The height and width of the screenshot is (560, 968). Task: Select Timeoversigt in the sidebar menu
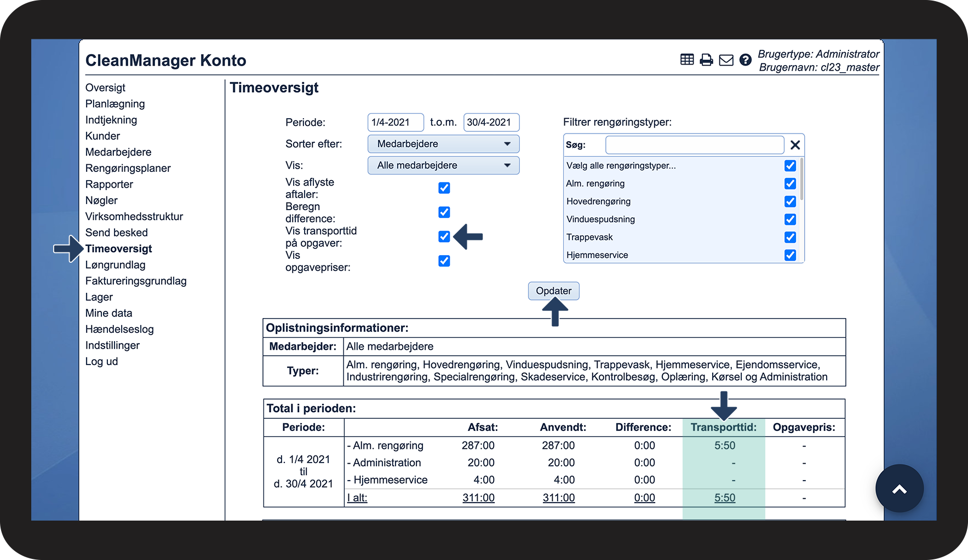[x=119, y=249]
